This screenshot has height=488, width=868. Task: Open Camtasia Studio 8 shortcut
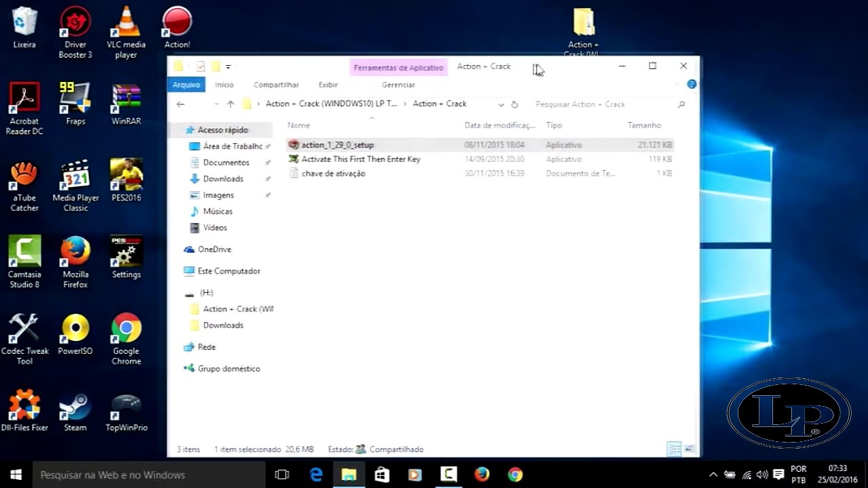24,262
